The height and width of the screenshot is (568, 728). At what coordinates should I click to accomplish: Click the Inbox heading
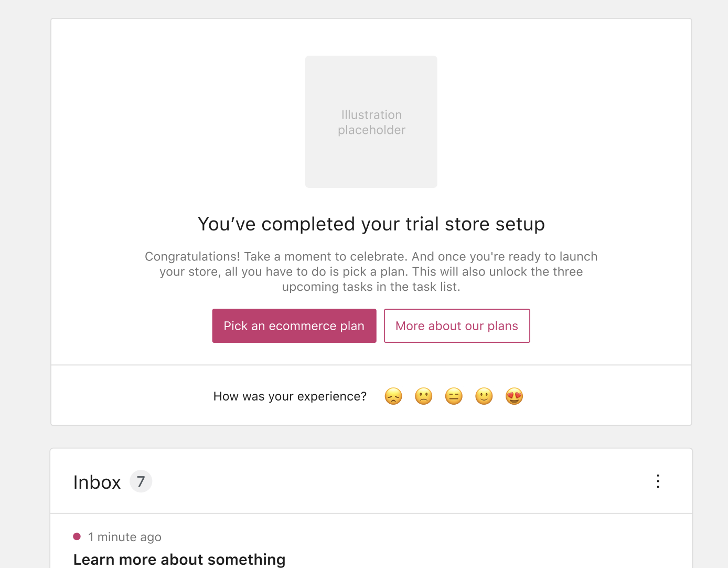[97, 481]
